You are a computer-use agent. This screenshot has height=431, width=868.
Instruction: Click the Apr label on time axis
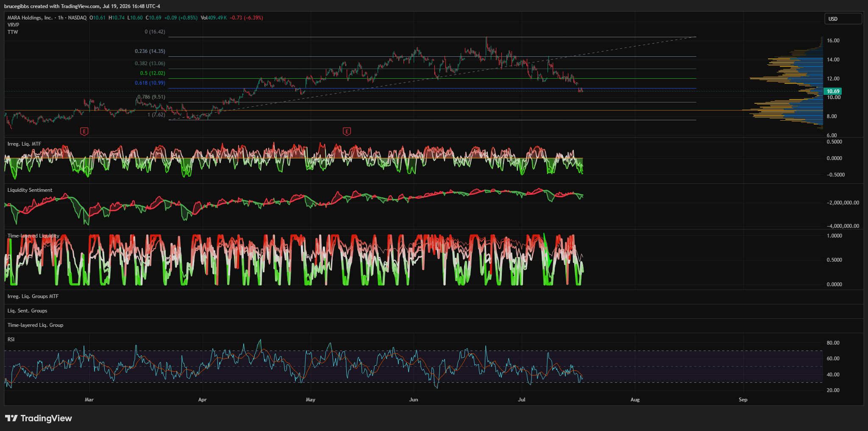(202, 400)
